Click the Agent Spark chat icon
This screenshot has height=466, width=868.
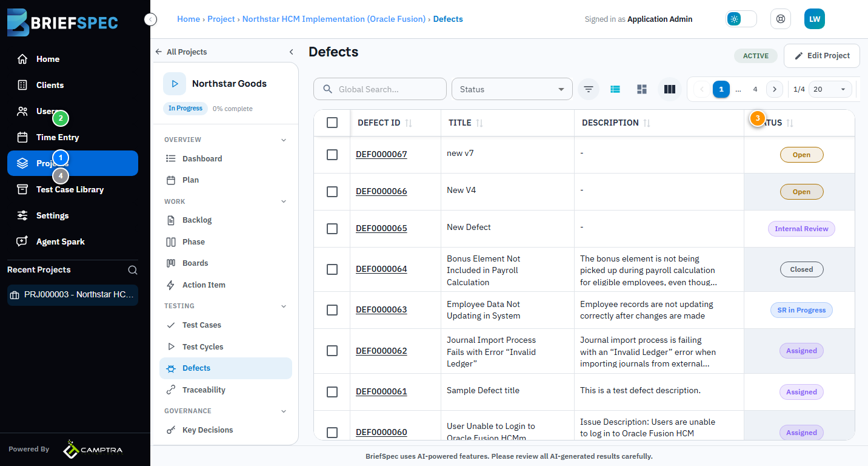click(x=22, y=241)
